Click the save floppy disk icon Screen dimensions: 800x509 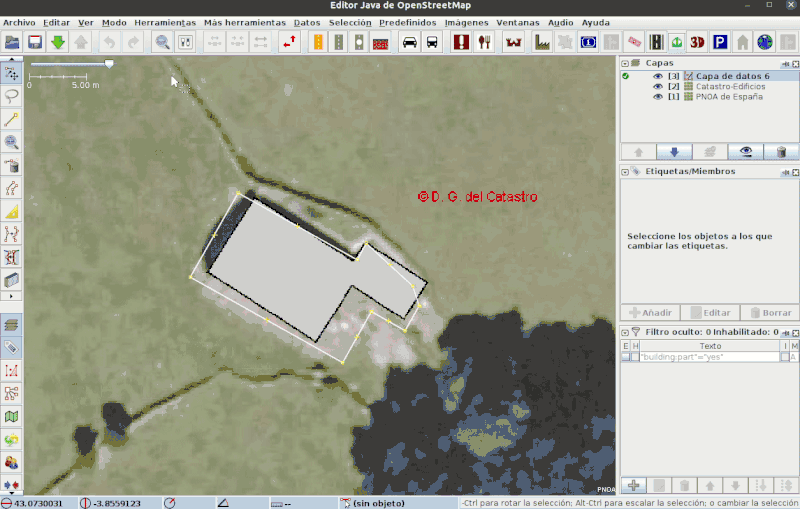(35, 42)
